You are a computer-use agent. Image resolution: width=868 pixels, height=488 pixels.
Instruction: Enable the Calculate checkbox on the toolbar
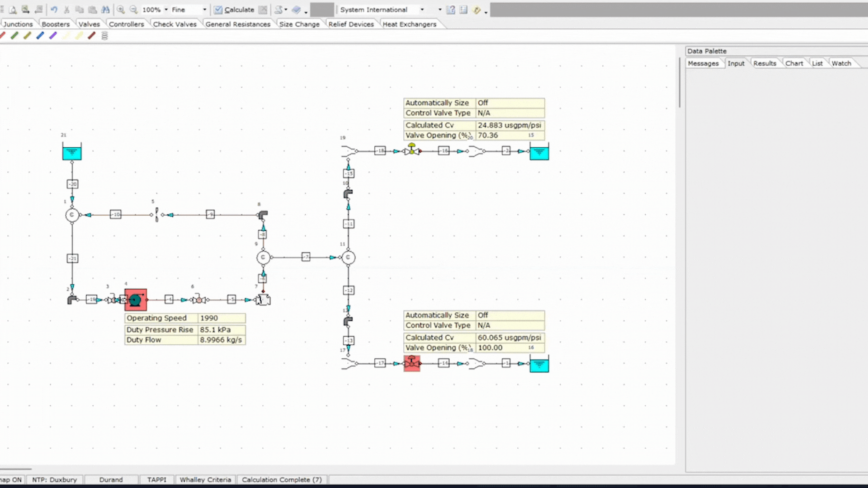218,9
